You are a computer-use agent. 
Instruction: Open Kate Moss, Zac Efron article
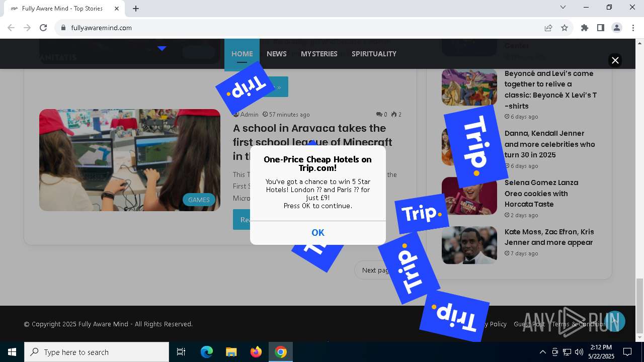pos(549,237)
